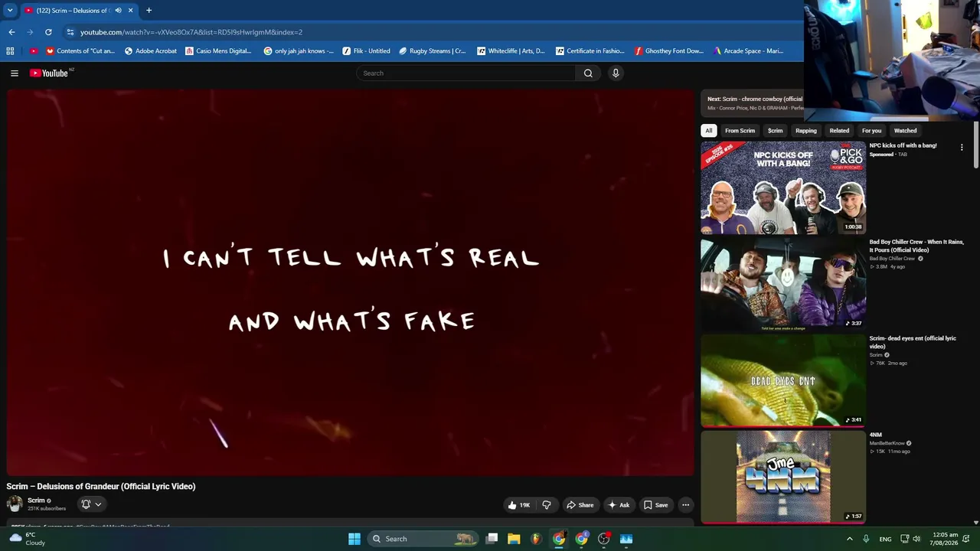Open the YouTube bookmark icon in bookmarks bar
Viewport: 980px width, 551px height.
[x=33, y=51]
